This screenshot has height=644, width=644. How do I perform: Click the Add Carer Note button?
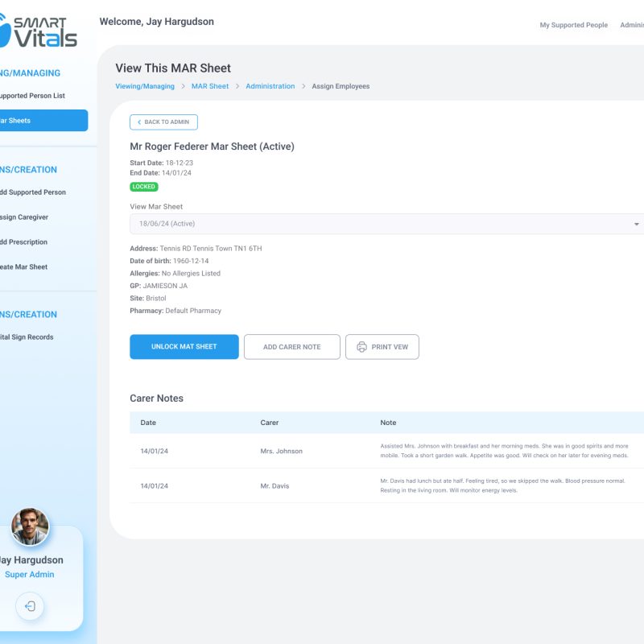pyautogui.click(x=291, y=347)
